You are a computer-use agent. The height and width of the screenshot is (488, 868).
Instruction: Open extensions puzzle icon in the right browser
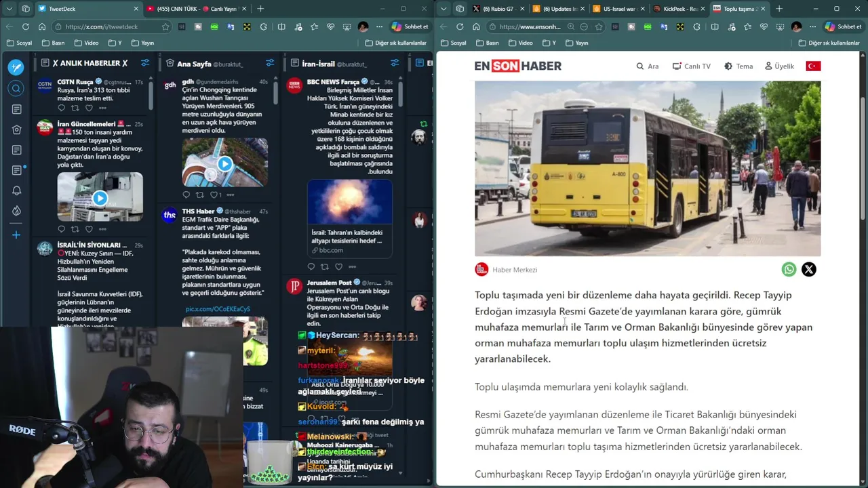(x=697, y=26)
